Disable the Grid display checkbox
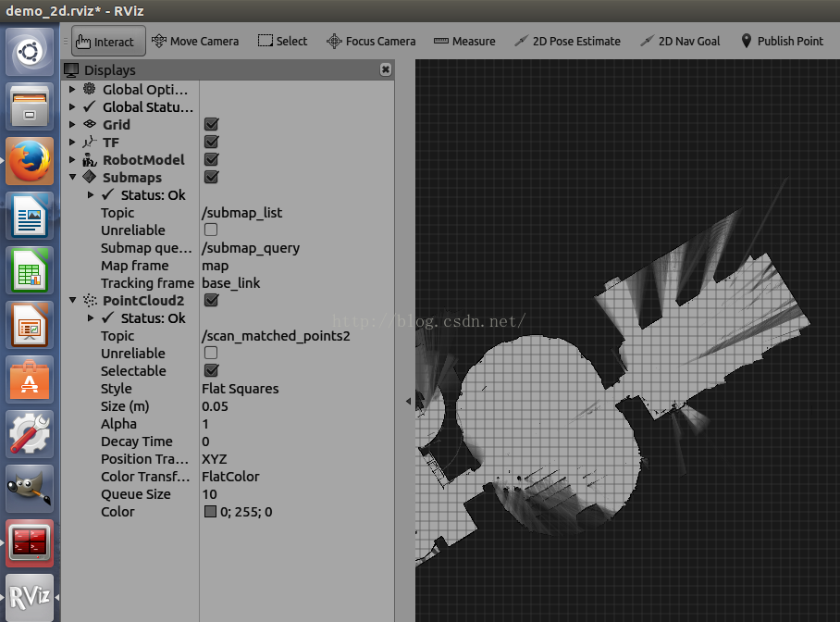Image resolution: width=840 pixels, height=622 pixels. [212, 124]
